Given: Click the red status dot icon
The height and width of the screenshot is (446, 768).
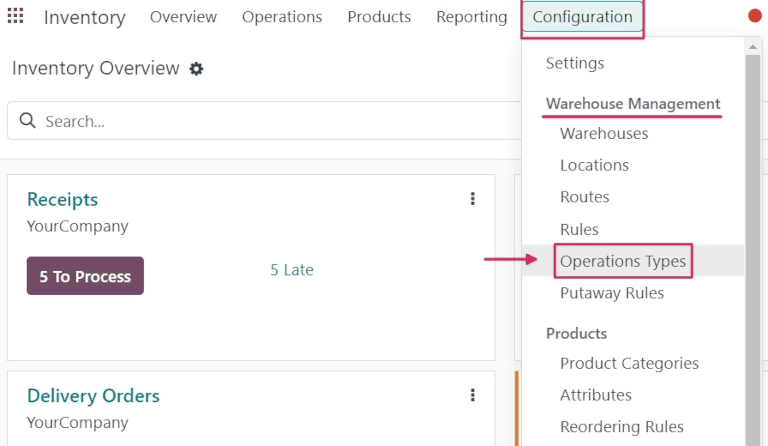Looking at the screenshot, I should [x=755, y=16].
